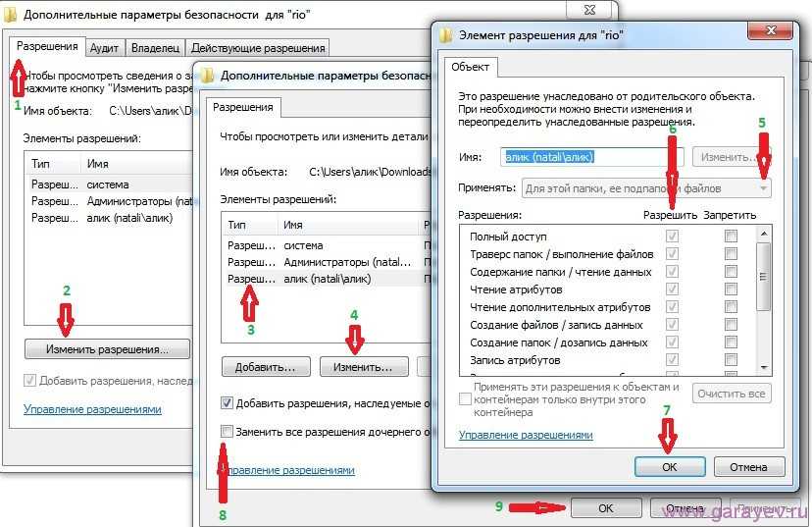Switch to the 'Аудит' tab
Viewport: 812px width, 527px height.
[x=104, y=48]
